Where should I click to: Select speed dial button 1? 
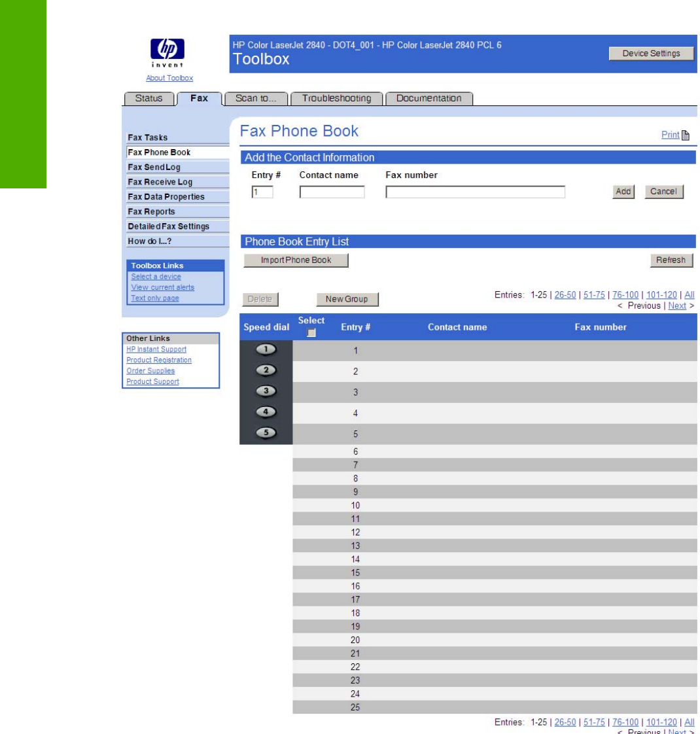click(266, 349)
